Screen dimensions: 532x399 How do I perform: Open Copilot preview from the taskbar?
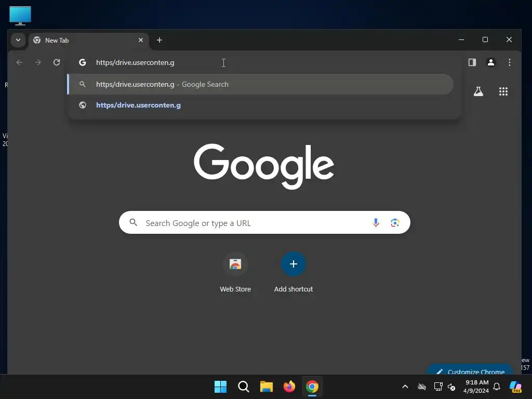click(x=515, y=387)
